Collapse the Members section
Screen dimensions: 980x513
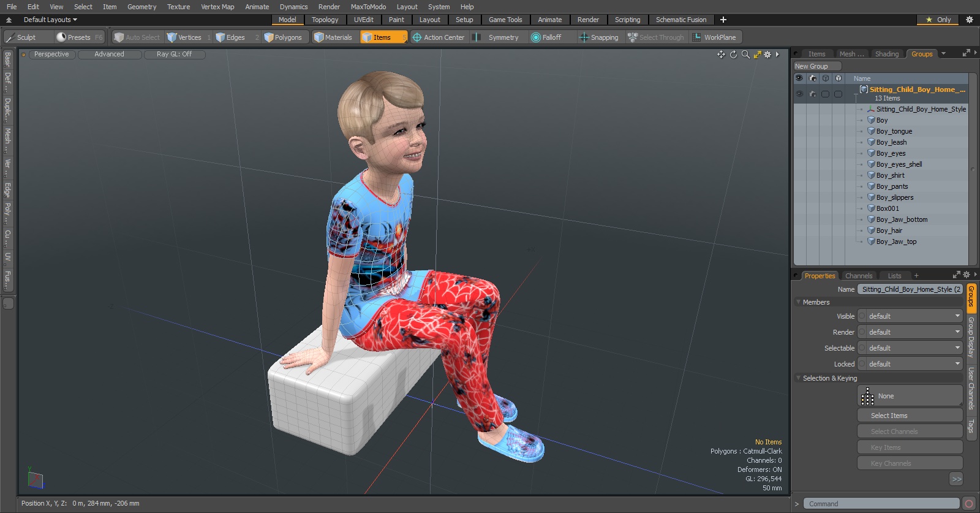point(799,302)
